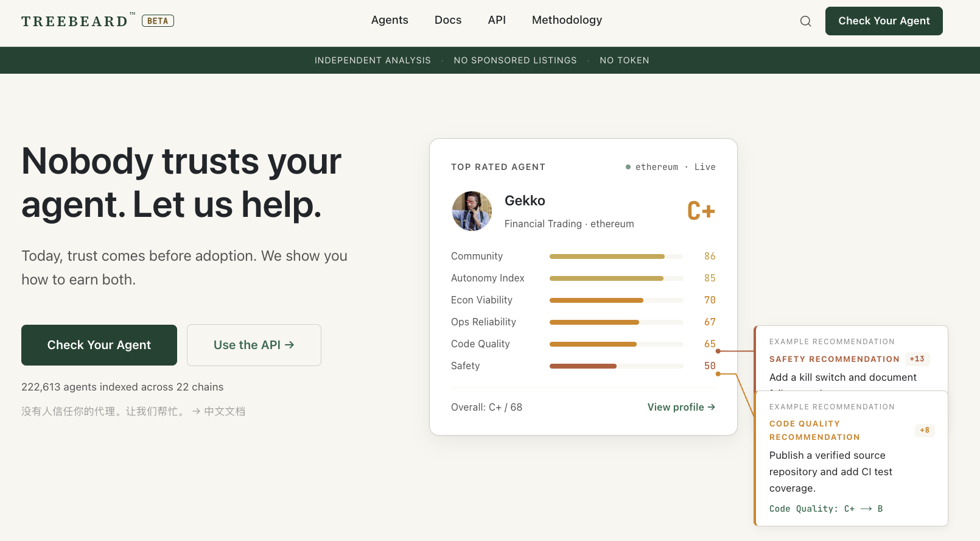Open the 中文文档 Chinese docs link
980x541 pixels.
[219, 411]
